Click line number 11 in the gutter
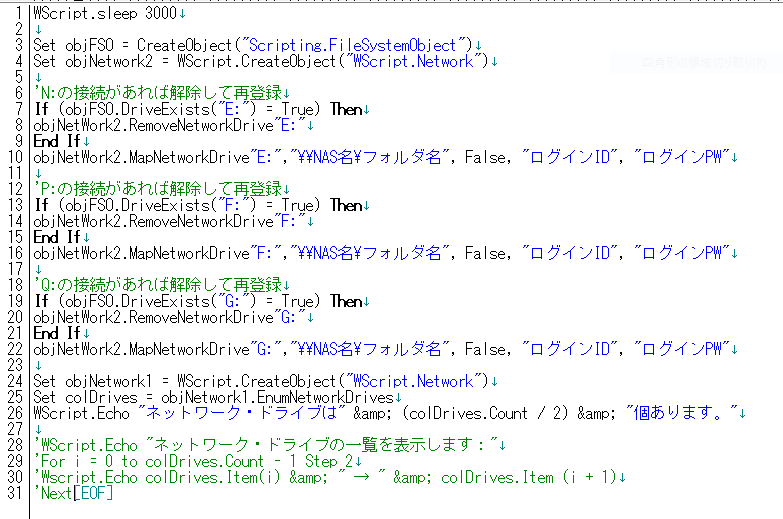783x519 pixels. [x=15, y=173]
